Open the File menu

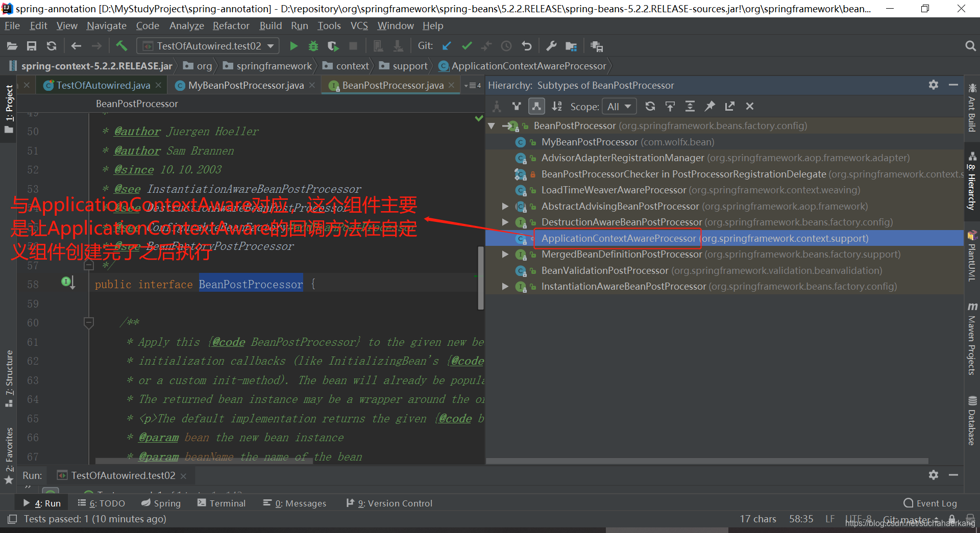tap(12, 26)
